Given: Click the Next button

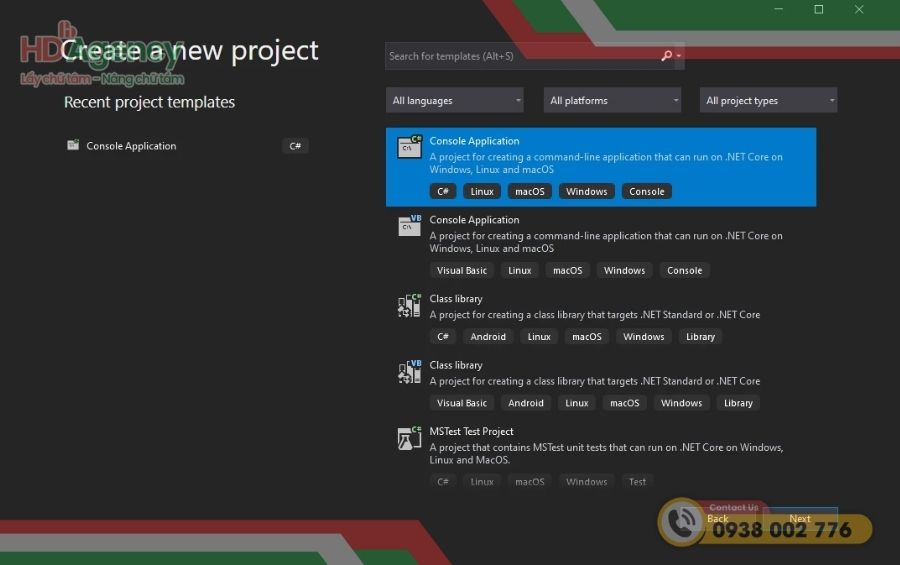Looking at the screenshot, I should point(800,518).
